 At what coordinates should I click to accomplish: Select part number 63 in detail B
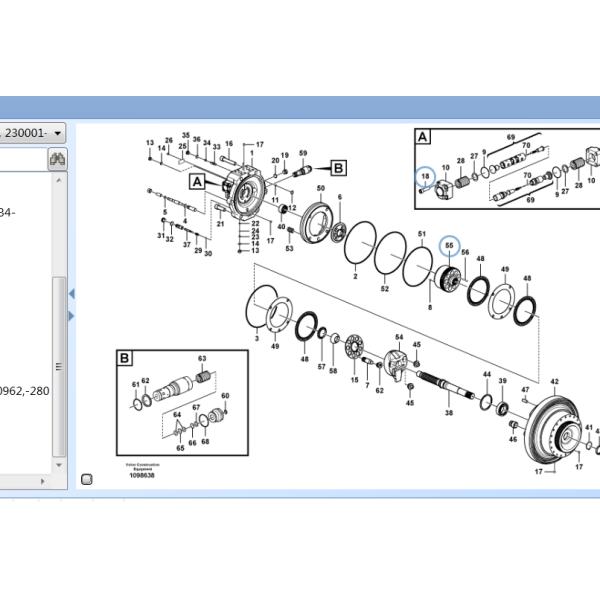pyautogui.click(x=201, y=358)
